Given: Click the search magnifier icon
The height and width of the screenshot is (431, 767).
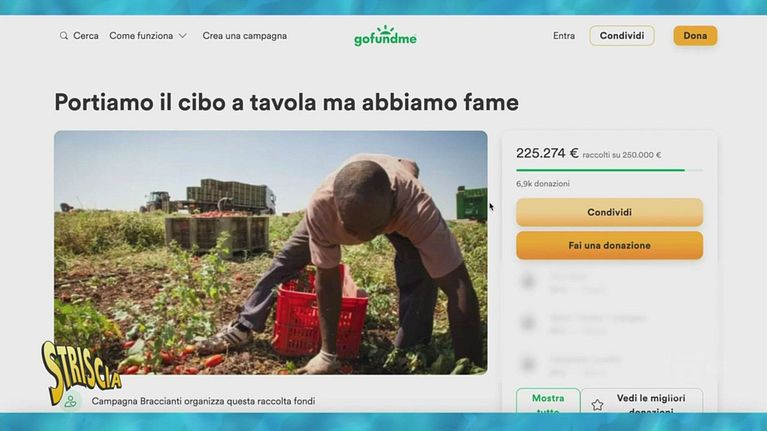Looking at the screenshot, I should click(x=64, y=36).
